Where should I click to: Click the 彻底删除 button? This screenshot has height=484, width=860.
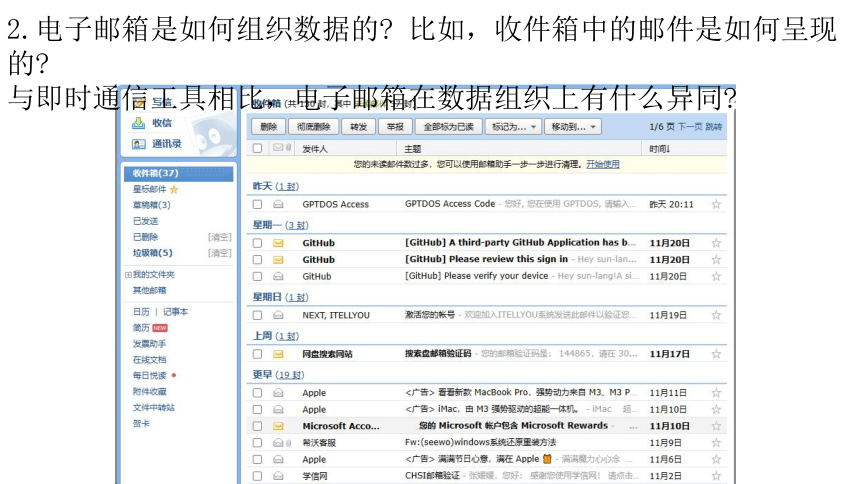click(x=314, y=127)
